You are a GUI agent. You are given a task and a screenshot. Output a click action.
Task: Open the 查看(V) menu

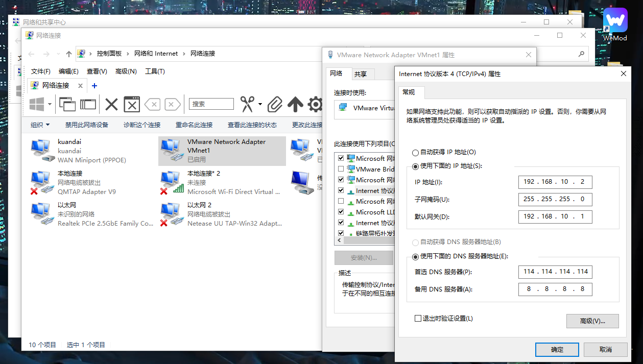coord(97,71)
